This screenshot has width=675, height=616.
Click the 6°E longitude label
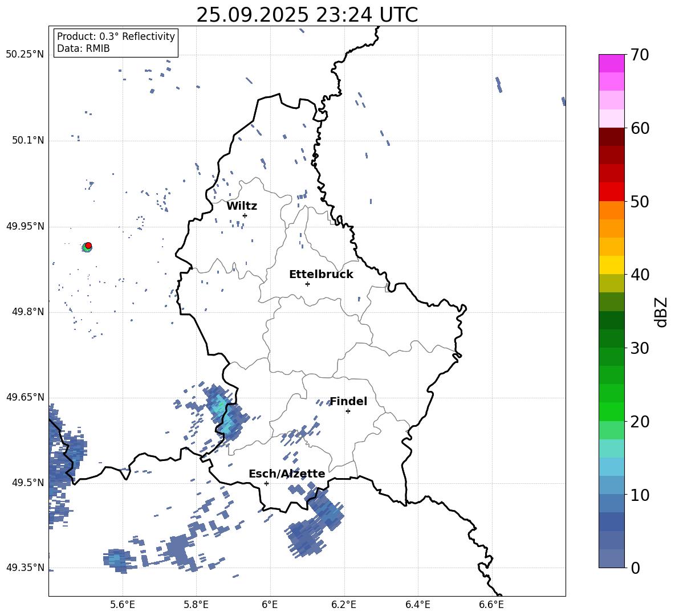tap(270, 605)
